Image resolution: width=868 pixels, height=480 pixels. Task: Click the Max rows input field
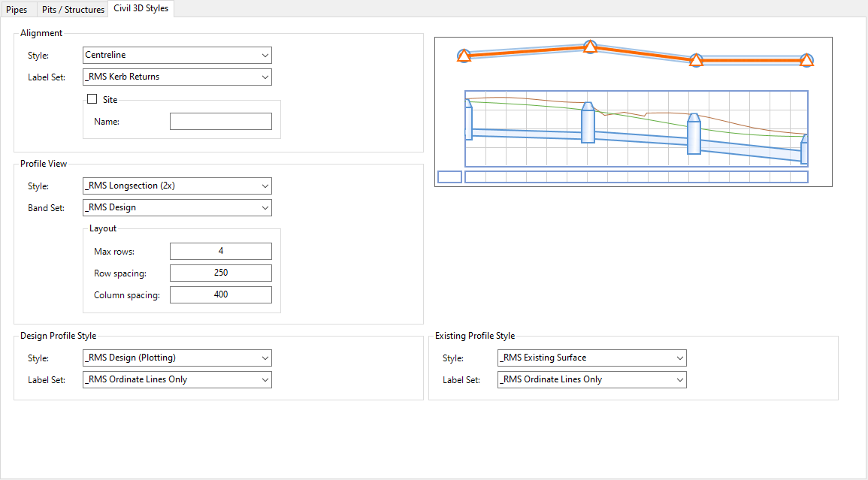point(220,251)
